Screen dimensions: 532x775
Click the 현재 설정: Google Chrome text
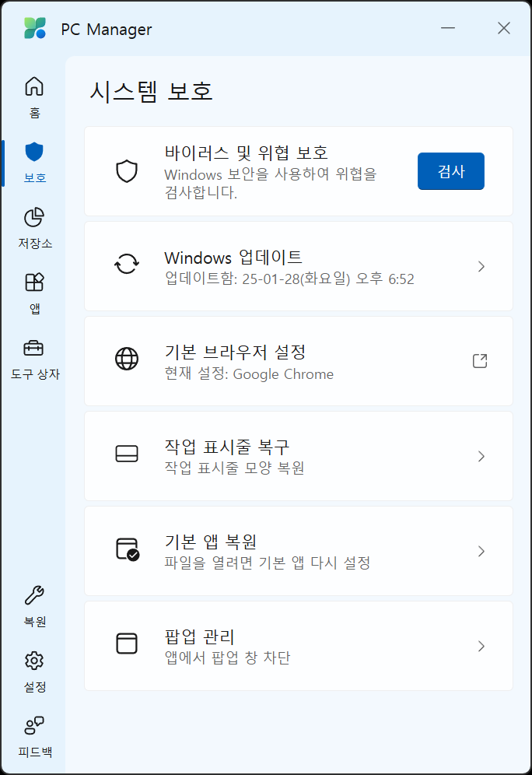(x=249, y=374)
